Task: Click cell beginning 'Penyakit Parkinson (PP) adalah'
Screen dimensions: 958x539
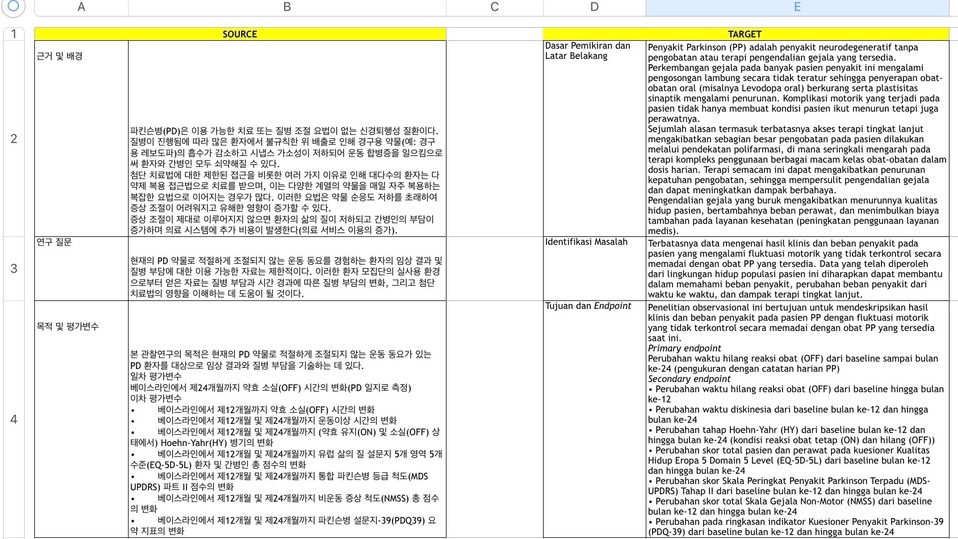Action: point(797,139)
